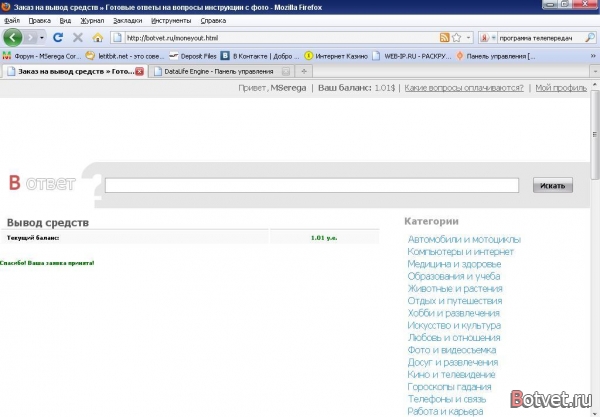
Task: Go to the Home page icon
Action: click(x=98, y=37)
